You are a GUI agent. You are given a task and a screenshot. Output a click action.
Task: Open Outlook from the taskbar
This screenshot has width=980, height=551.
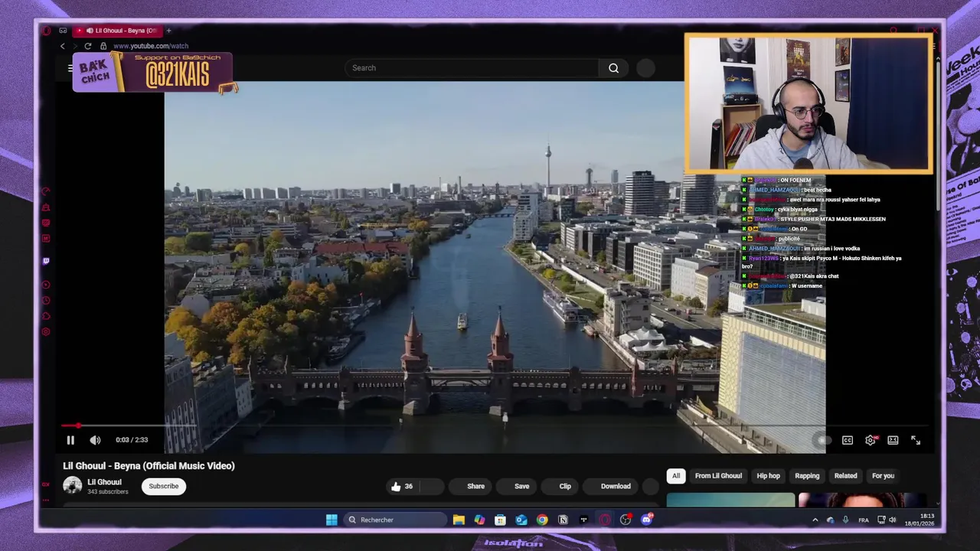521,520
